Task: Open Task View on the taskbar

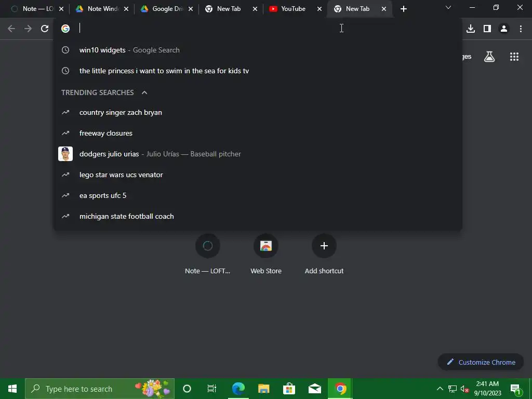Action: [x=212, y=389]
